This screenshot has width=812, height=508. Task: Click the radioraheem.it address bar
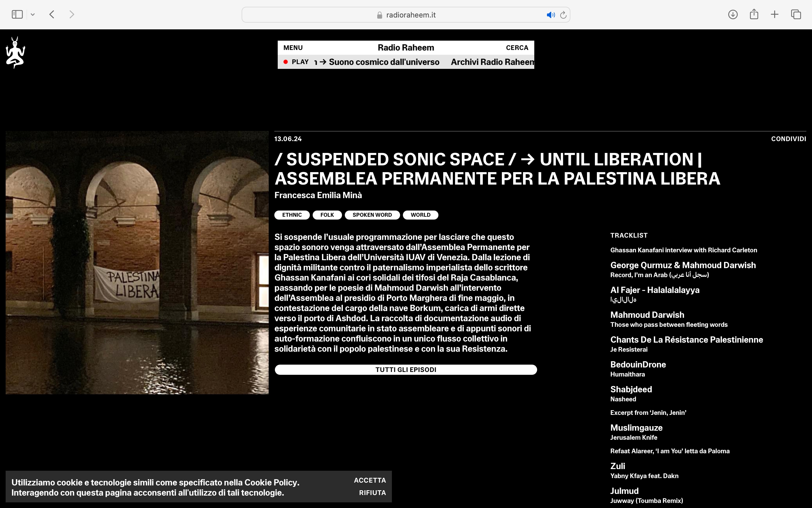click(x=406, y=15)
